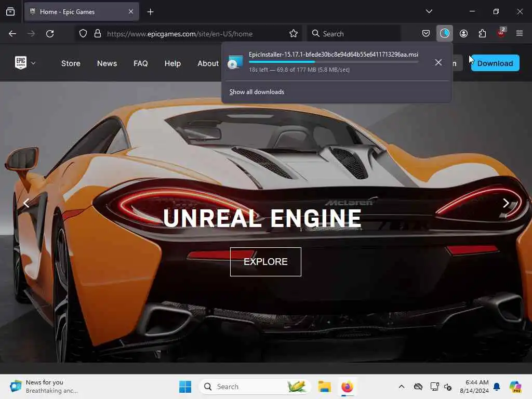Screen dimensions: 532x399
Task: Open the About nav item
Action: coord(208,63)
